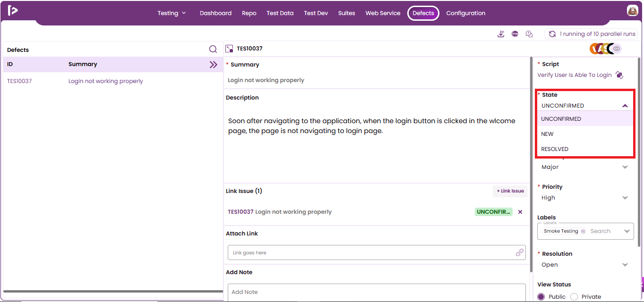The width and height of the screenshot is (644, 302).
Task: Click the expand icon beside TES10037 title
Action: tap(230, 49)
